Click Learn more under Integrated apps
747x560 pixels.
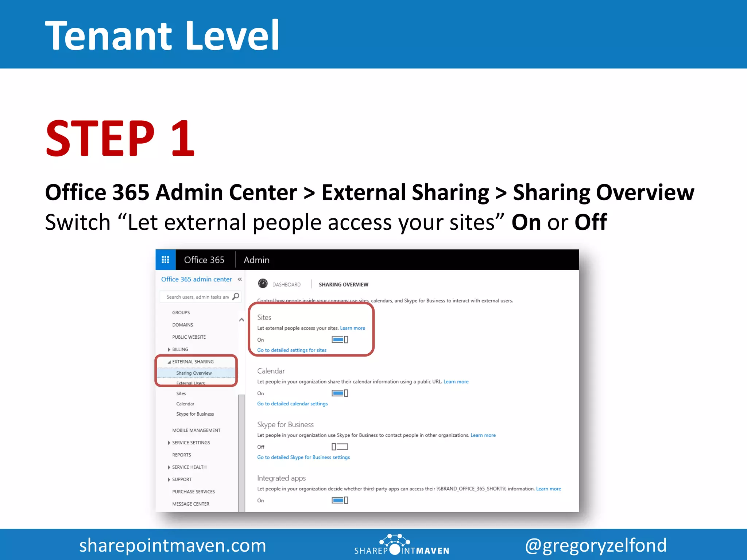coord(549,489)
